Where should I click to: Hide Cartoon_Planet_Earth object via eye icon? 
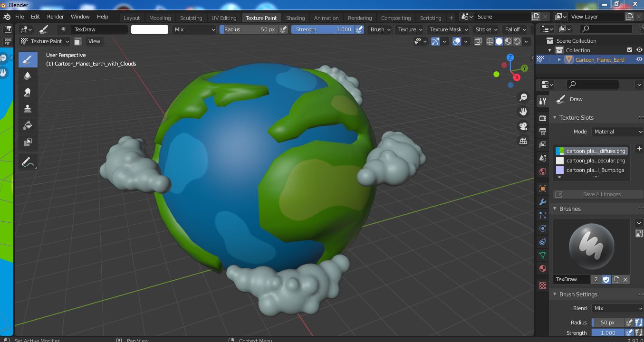tap(639, 59)
